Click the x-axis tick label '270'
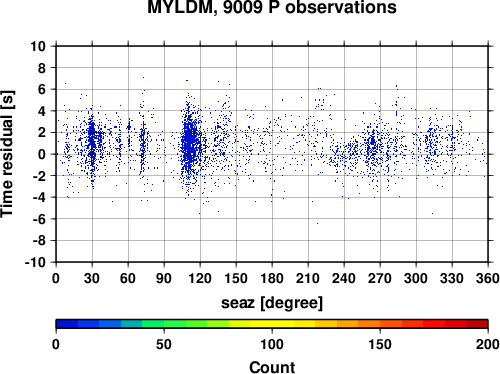The image size is (500, 374). coord(380,278)
